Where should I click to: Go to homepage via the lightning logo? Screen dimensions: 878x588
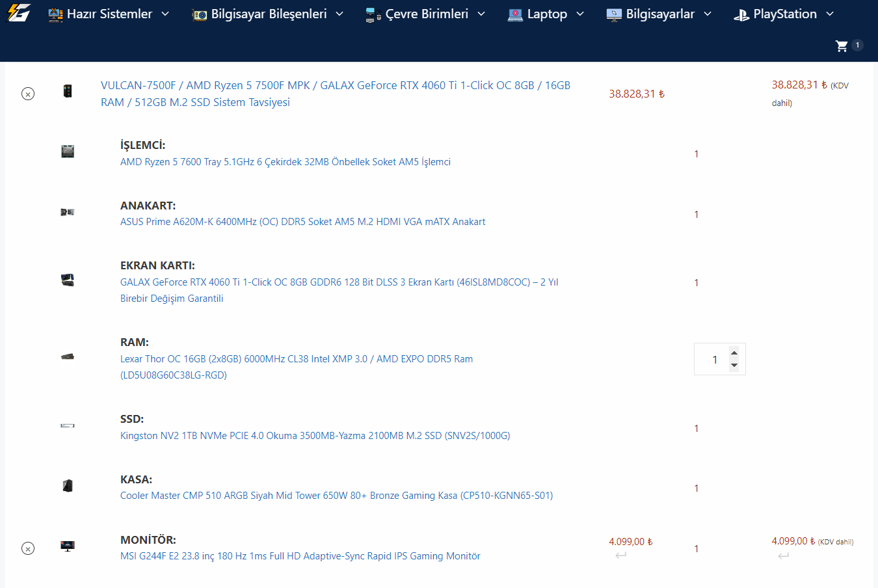click(x=19, y=12)
